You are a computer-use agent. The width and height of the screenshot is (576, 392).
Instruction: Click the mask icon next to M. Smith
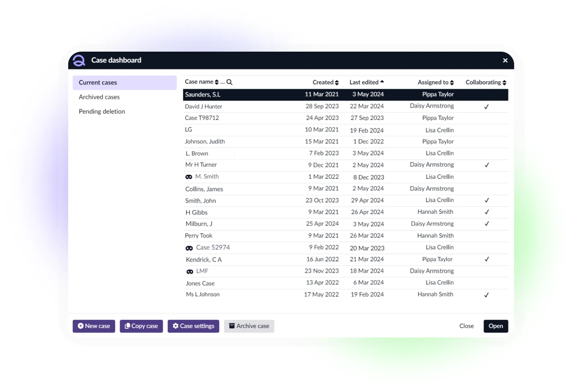pos(189,177)
